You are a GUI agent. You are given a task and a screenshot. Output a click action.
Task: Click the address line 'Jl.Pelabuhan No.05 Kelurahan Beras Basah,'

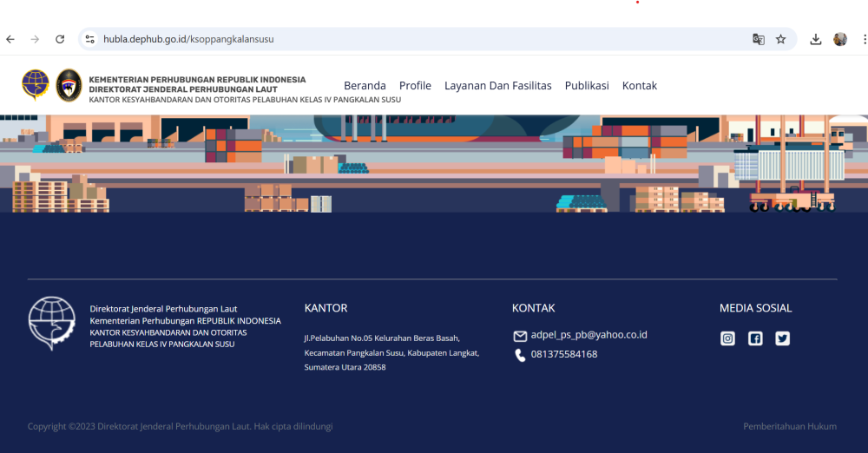(x=382, y=338)
